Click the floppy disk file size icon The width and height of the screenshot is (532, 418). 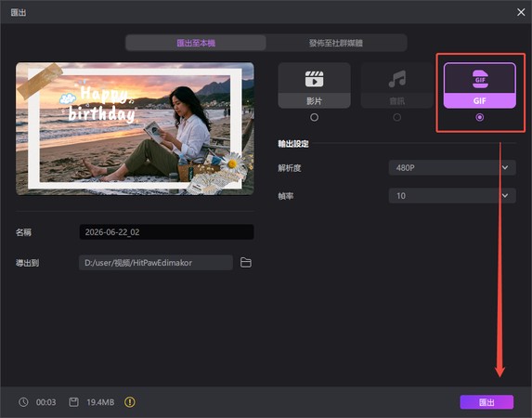(73, 402)
